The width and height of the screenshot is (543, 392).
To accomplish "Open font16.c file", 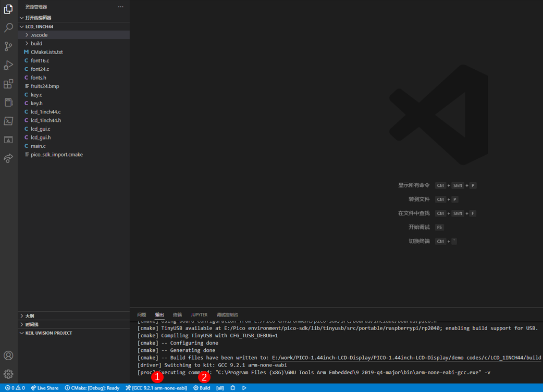I will click(x=74, y=60).
